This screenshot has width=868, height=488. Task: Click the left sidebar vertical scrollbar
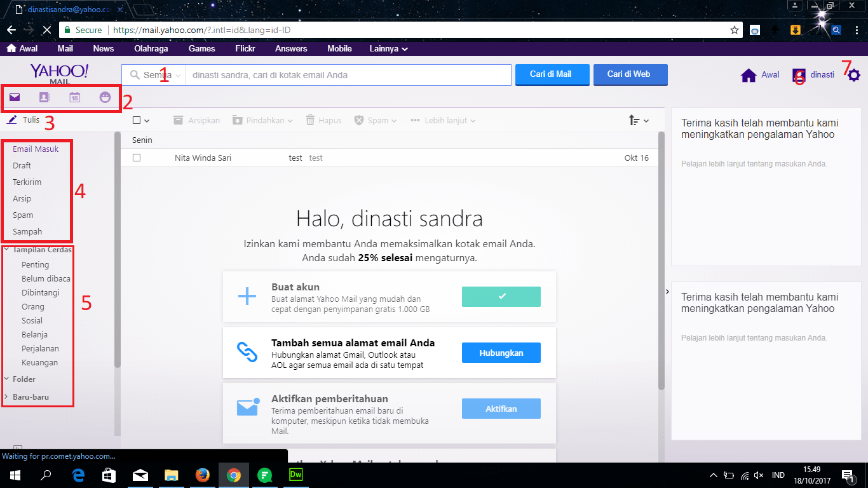pyautogui.click(x=117, y=249)
